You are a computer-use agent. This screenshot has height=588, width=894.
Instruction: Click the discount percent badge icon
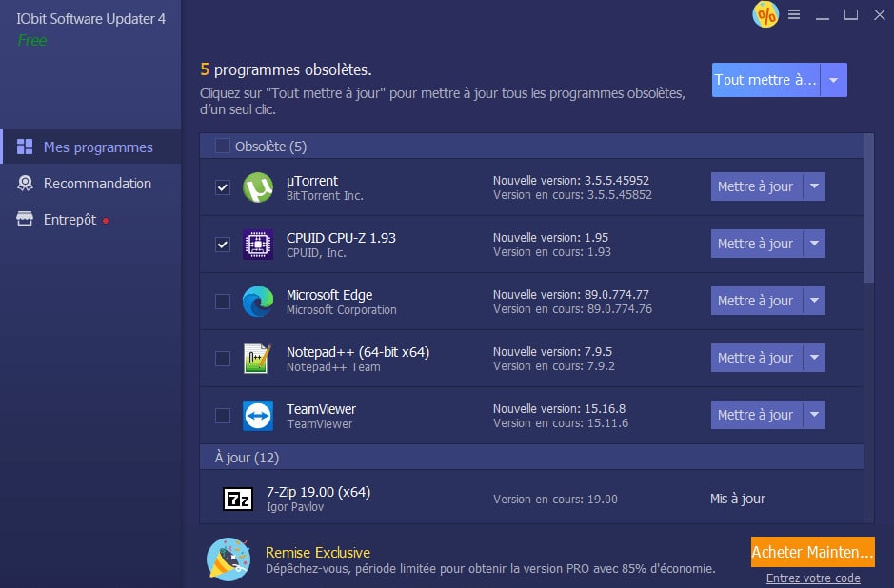(x=765, y=15)
